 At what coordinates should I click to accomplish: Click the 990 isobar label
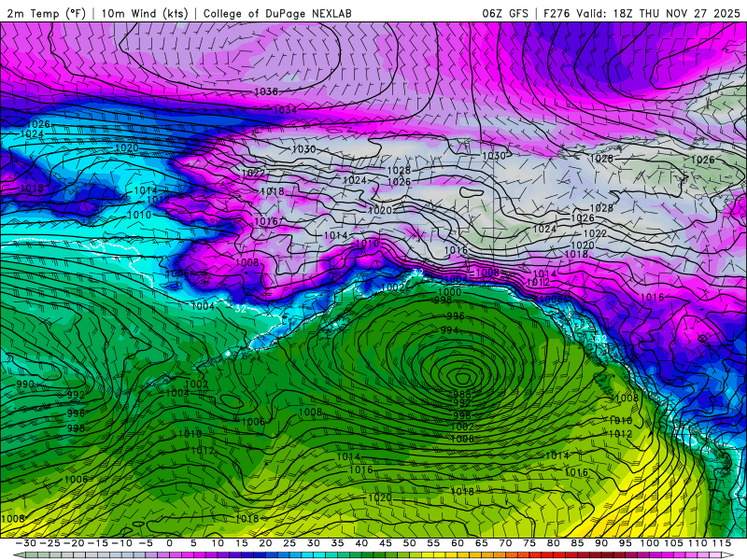click(25, 385)
